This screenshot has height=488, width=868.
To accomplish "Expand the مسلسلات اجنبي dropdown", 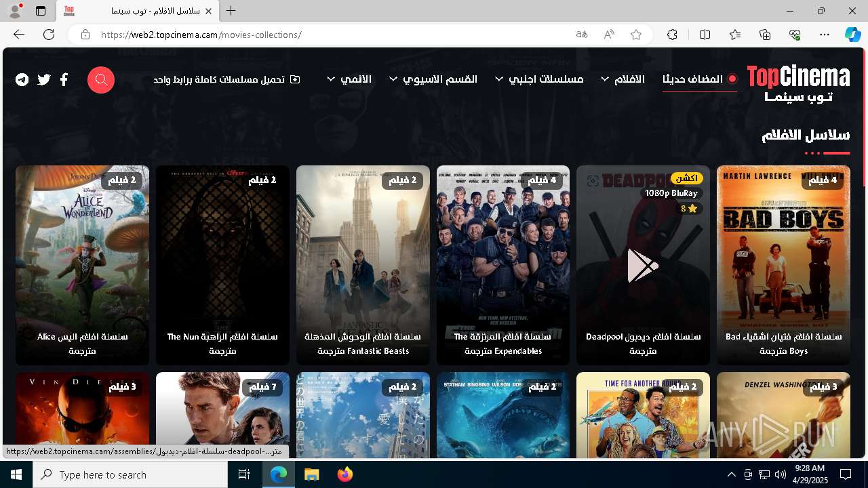I will click(x=539, y=79).
